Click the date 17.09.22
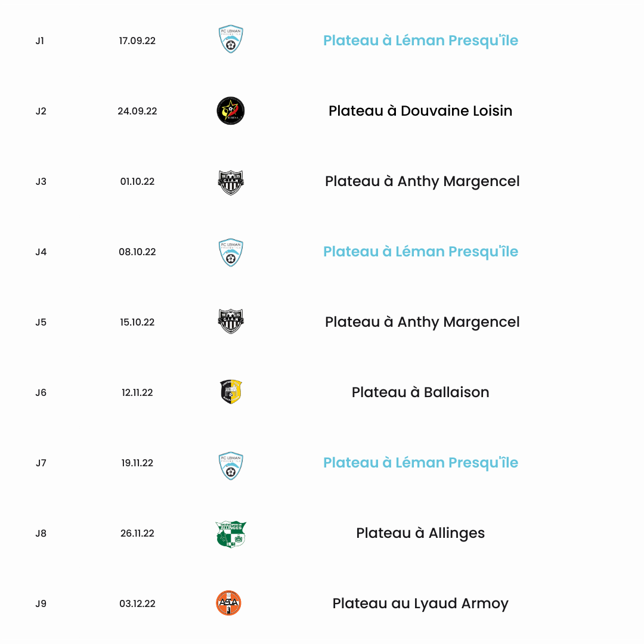 click(137, 41)
